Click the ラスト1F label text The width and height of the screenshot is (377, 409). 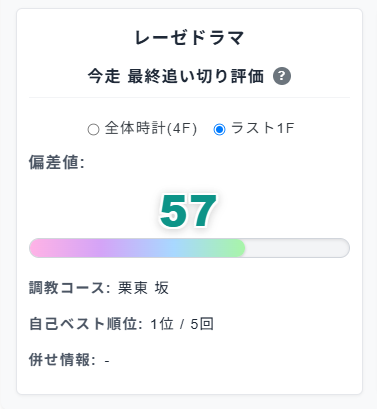tap(263, 128)
